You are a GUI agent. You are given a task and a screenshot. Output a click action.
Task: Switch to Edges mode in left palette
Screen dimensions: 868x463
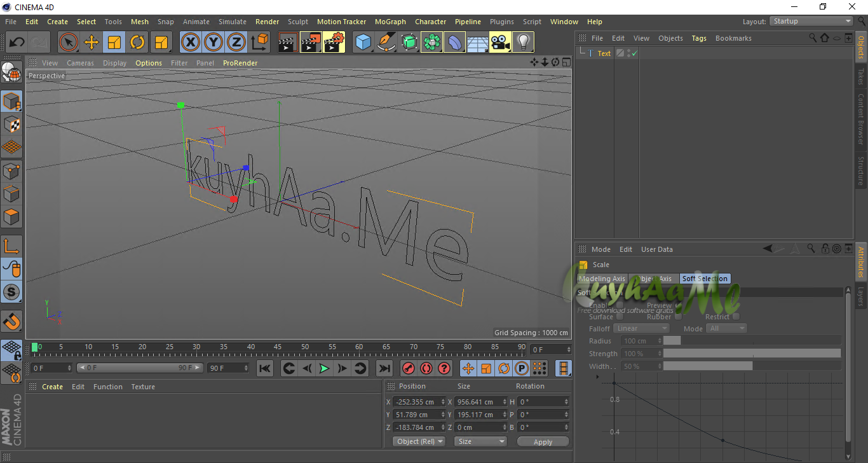point(11,193)
